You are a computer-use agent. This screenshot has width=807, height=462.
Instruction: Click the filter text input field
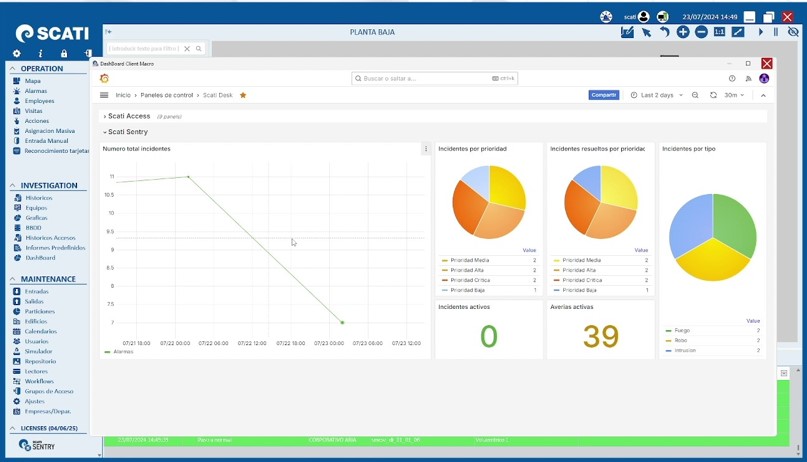click(x=144, y=48)
